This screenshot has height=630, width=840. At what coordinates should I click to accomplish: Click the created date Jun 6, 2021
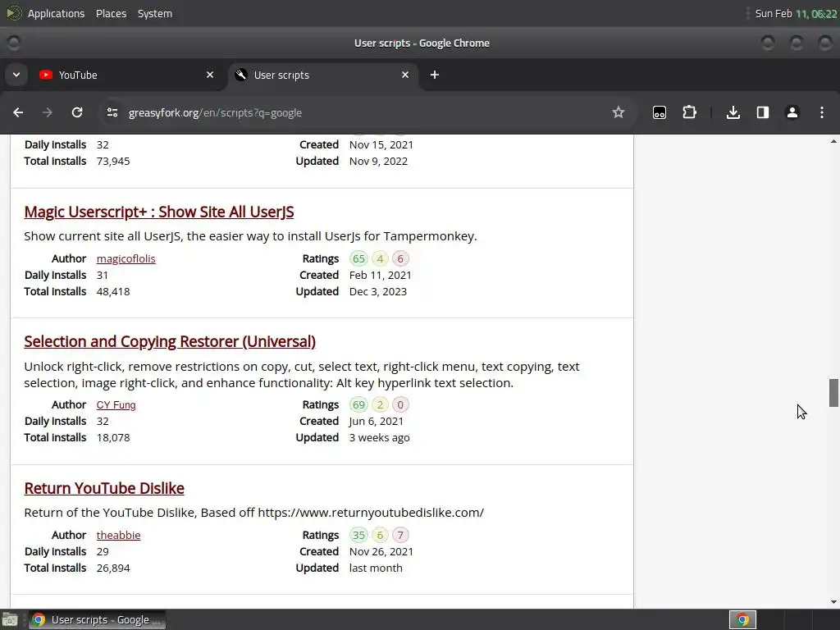[x=376, y=422]
